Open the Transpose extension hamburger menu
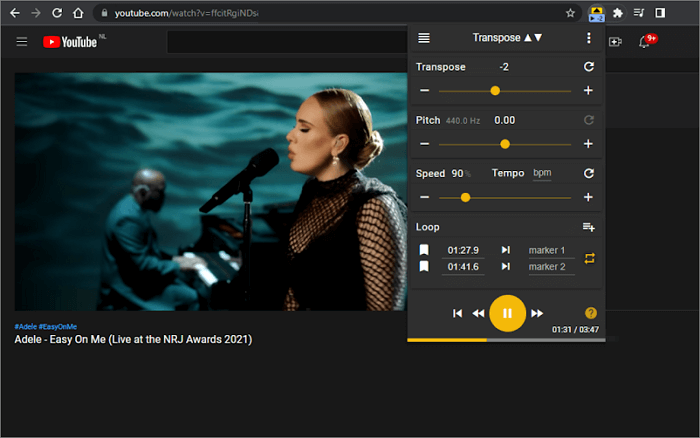 click(x=424, y=38)
